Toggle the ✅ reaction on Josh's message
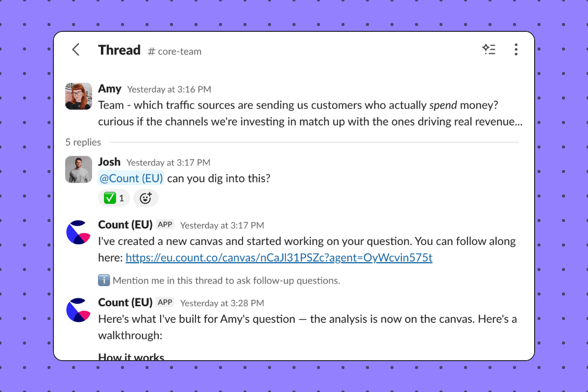Screen dimensions: 588x392 point(114,197)
